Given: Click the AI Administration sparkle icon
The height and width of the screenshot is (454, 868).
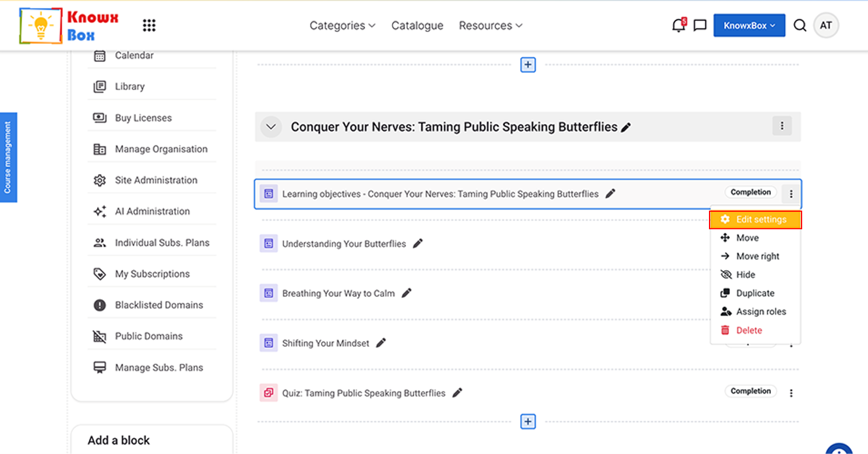Looking at the screenshot, I should [100, 211].
